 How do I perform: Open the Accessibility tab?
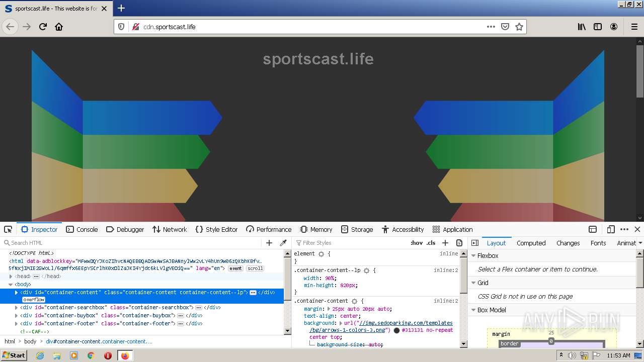coord(403,229)
